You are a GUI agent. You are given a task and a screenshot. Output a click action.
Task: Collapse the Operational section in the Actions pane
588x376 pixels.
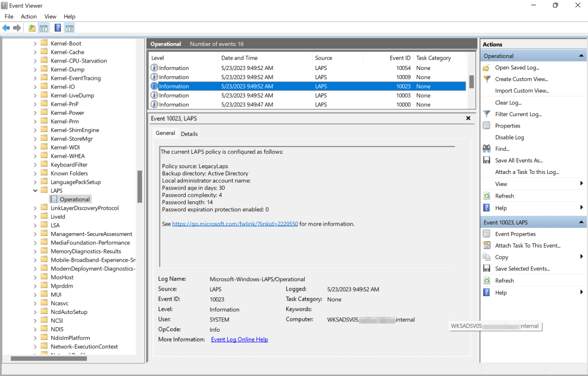[582, 56]
